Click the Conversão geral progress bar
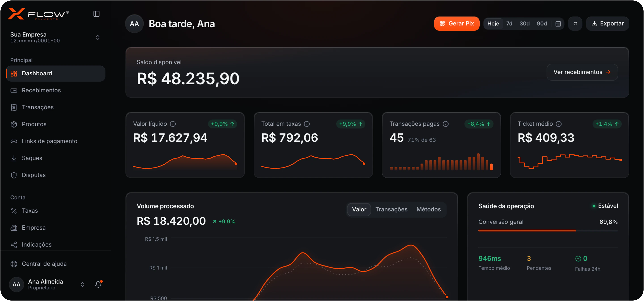Screen dimensions: 644x301 [x=548, y=231]
